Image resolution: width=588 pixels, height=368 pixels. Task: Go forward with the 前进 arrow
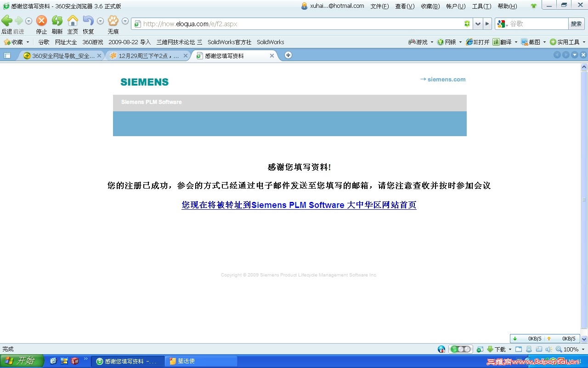pyautogui.click(x=18, y=21)
